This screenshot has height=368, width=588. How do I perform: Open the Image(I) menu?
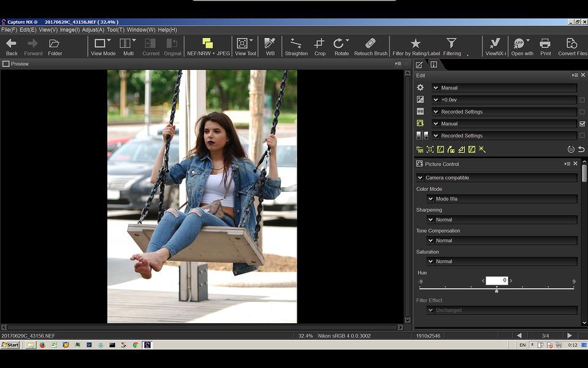point(70,29)
